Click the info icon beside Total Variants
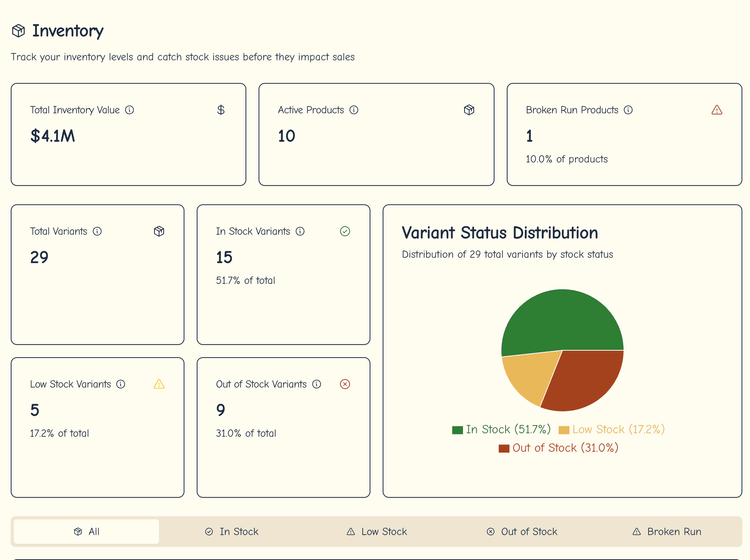The height and width of the screenshot is (560, 750). tap(98, 231)
